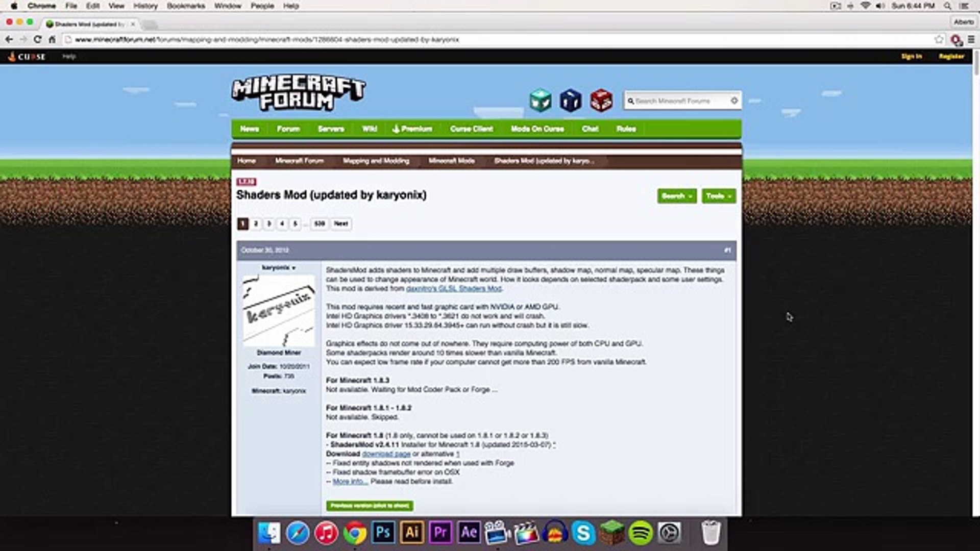The image size is (980, 551).
Task: Click the Minecraft Forum logo
Action: (298, 94)
